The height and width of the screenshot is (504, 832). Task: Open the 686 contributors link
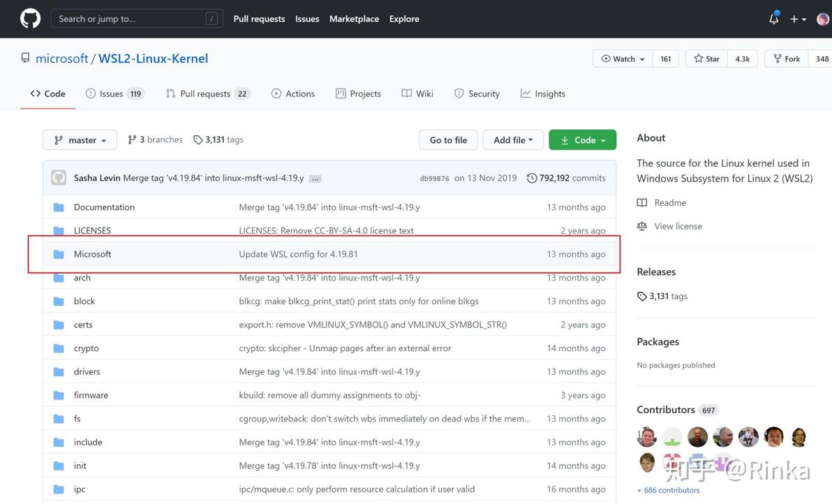tap(669, 490)
